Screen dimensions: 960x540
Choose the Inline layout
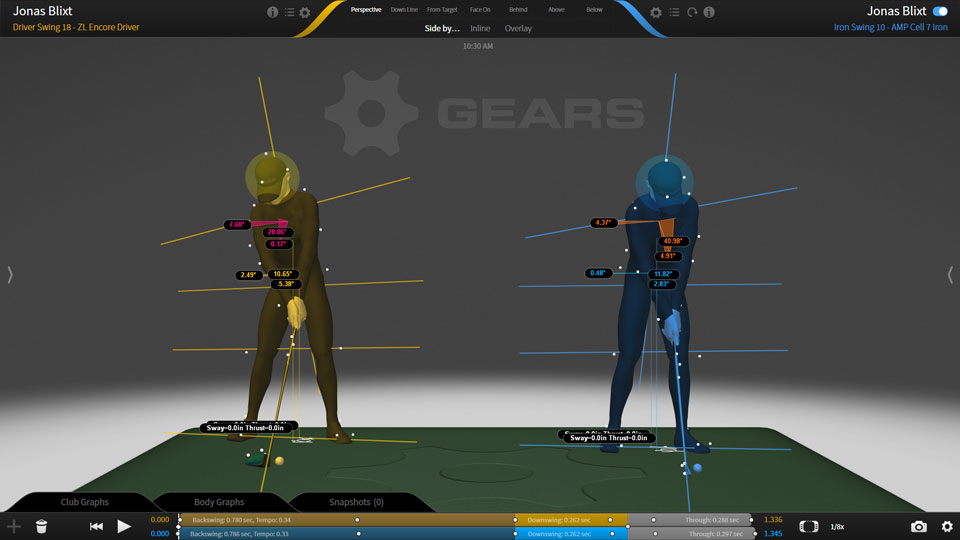click(x=480, y=28)
